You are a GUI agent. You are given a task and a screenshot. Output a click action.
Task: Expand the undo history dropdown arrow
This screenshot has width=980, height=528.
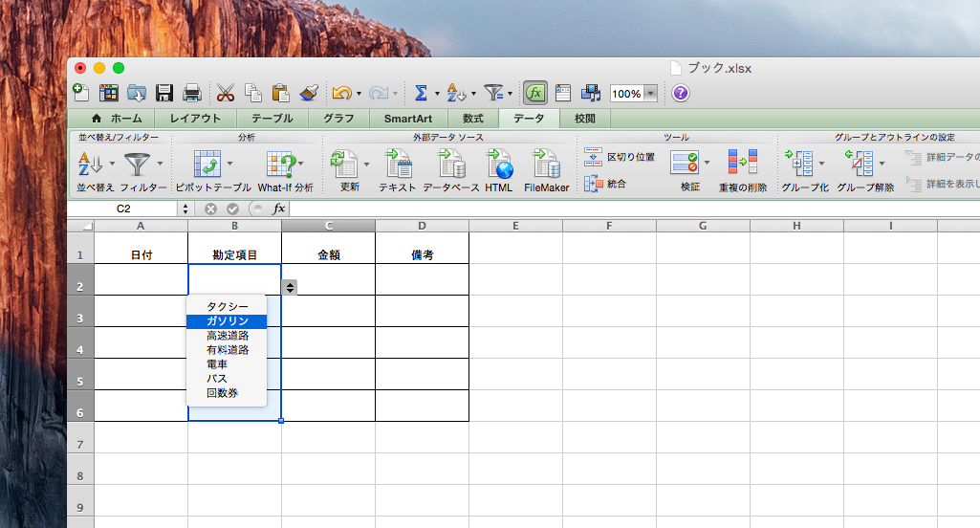click(x=359, y=94)
